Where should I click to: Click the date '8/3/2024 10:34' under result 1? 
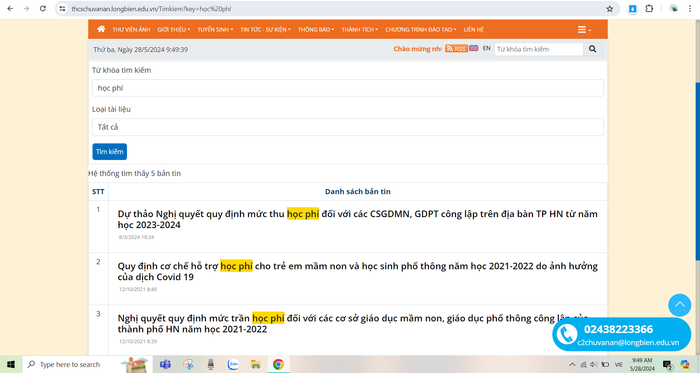pos(136,237)
